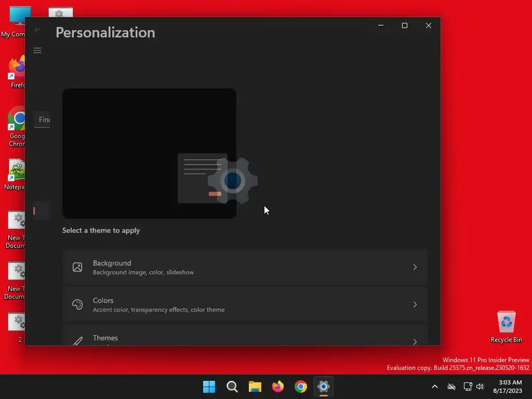This screenshot has height=399, width=532.
Task: Click the Personalization page title
Action: (x=105, y=33)
